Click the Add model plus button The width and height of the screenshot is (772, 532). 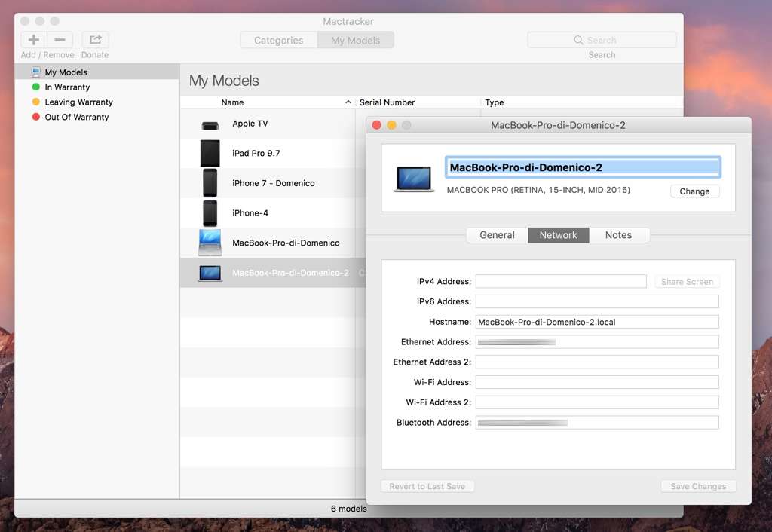(x=34, y=40)
